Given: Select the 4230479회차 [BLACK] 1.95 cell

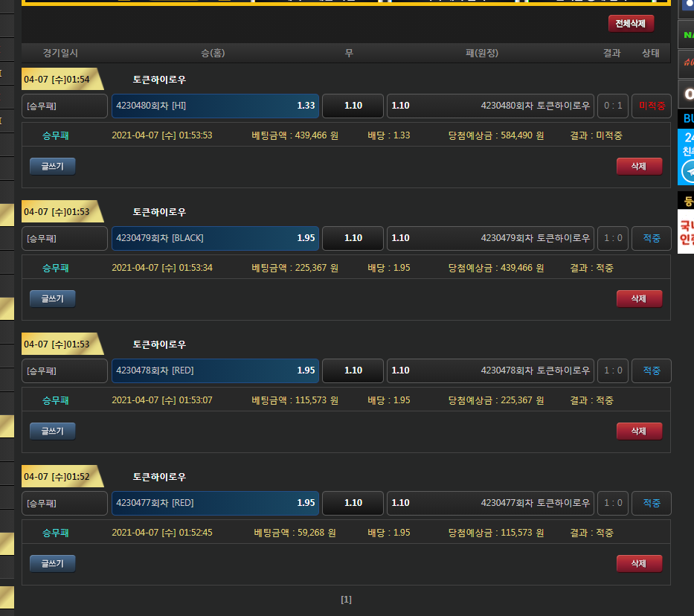Looking at the screenshot, I should [215, 238].
